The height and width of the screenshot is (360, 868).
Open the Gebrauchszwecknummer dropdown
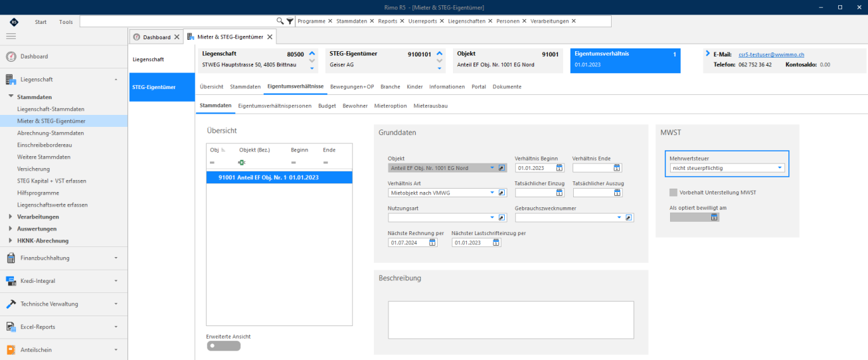(620, 217)
